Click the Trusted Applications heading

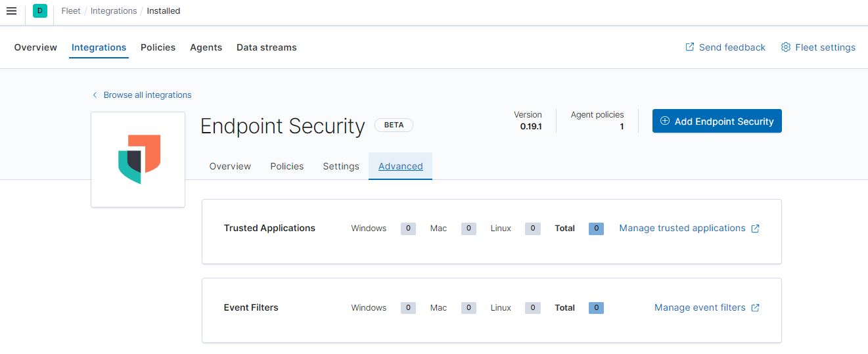269,229
